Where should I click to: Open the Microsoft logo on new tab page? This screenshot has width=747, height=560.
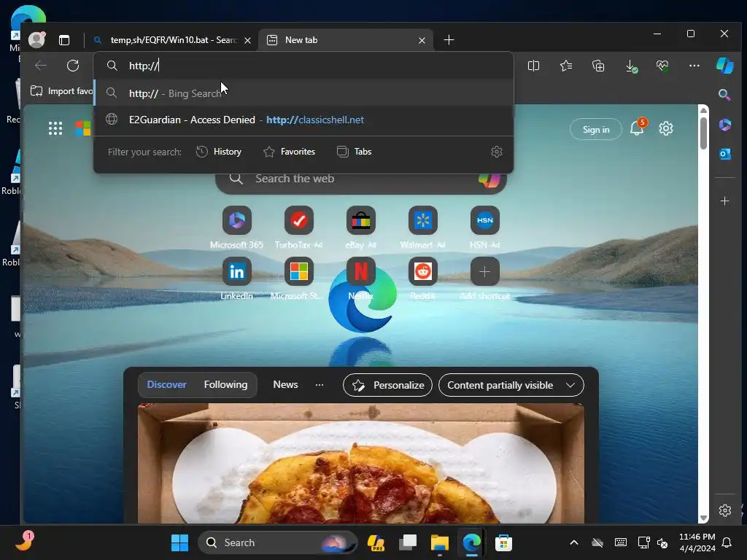pos(83,128)
